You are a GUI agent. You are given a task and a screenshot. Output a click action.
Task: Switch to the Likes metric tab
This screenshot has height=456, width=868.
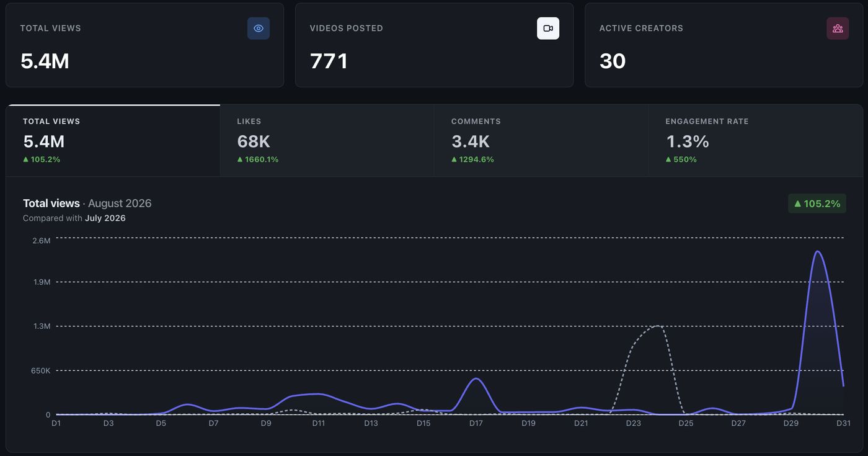pyautogui.click(x=327, y=140)
